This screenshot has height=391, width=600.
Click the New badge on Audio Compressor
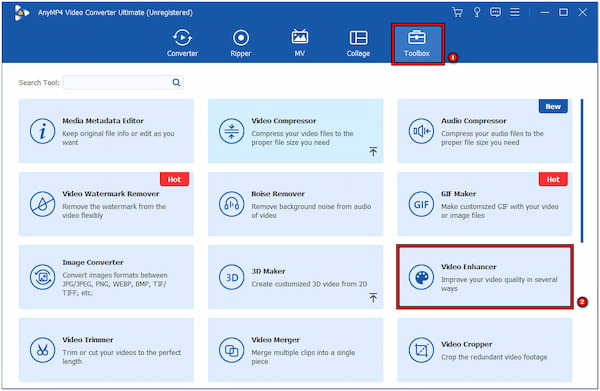(553, 106)
